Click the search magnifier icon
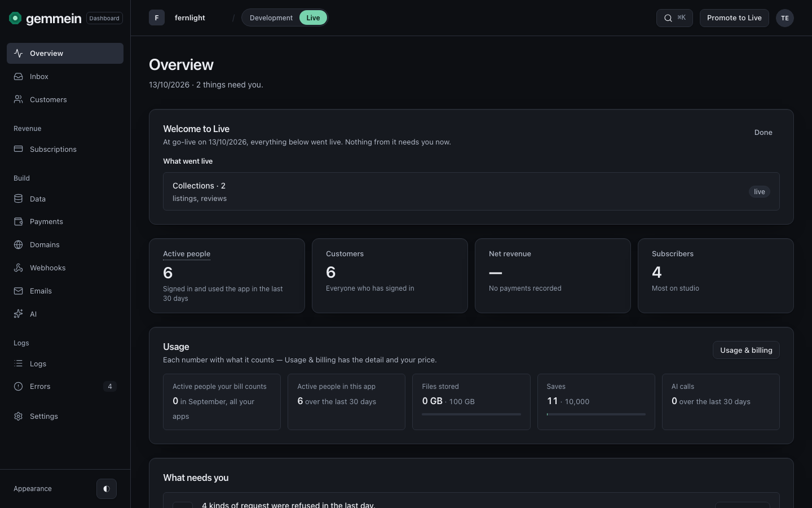The height and width of the screenshot is (508, 812). point(668,18)
